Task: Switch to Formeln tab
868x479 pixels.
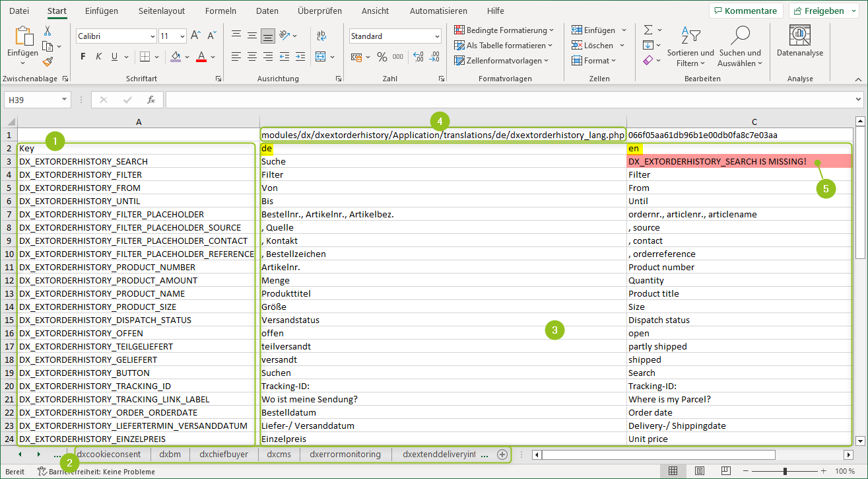Action: coord(220,11)
